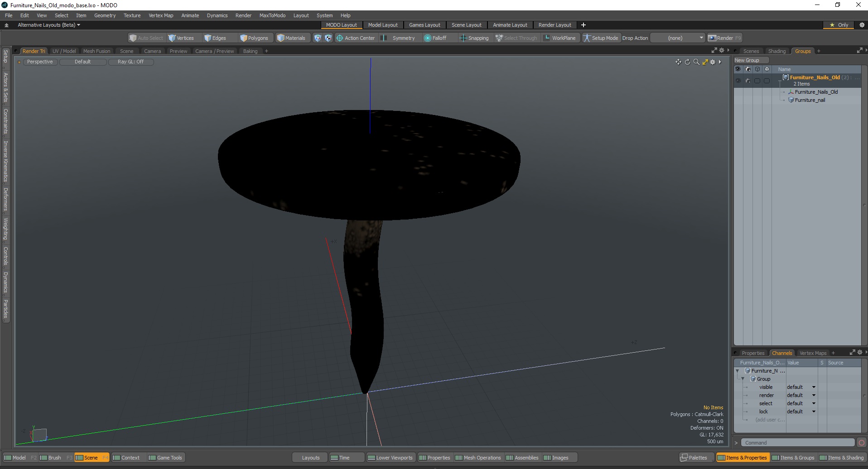Click the Render F9 button

tap(724, 38)
